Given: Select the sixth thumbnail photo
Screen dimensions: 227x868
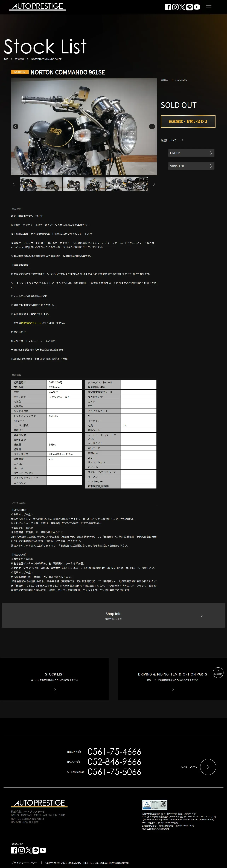Looking at the screenshot, I should click(137, 184).
